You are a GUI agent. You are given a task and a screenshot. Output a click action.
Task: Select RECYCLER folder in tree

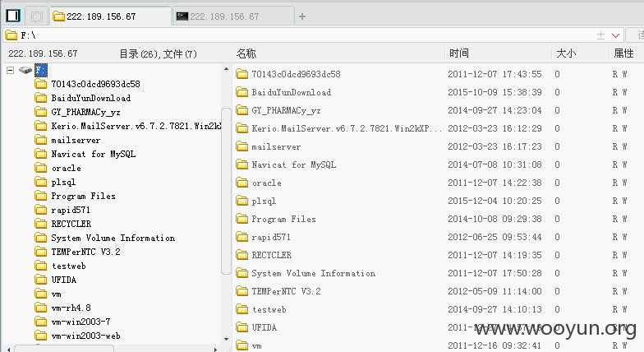click(x=71, y=224)
